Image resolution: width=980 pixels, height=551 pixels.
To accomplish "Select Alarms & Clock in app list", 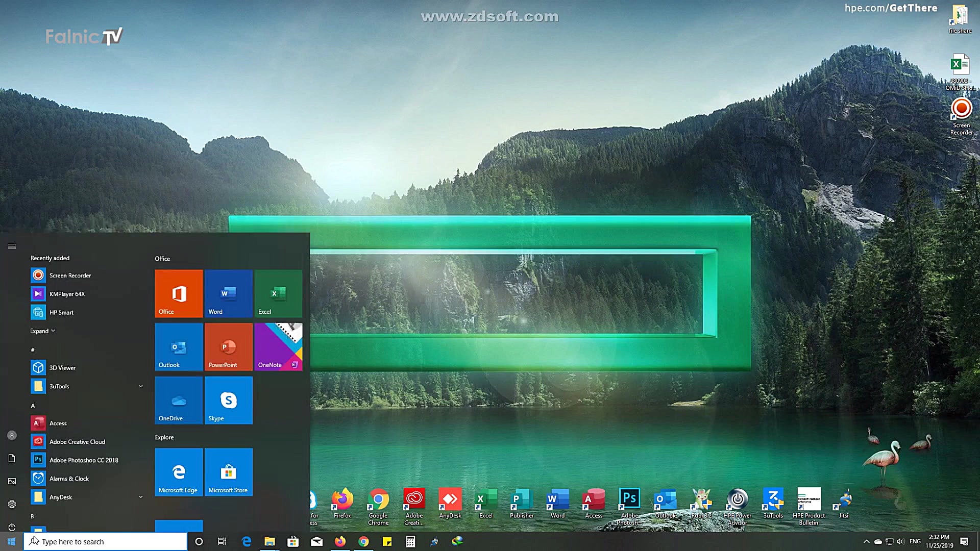I will [x=69, y=479].
